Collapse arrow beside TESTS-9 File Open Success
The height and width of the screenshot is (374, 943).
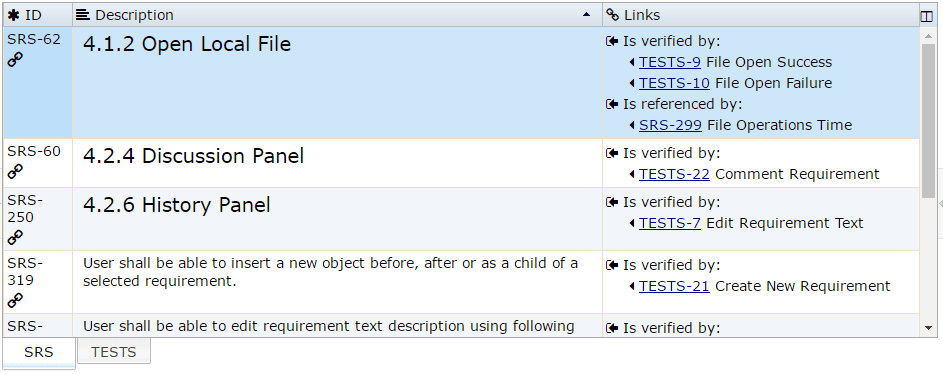[632, 63]
